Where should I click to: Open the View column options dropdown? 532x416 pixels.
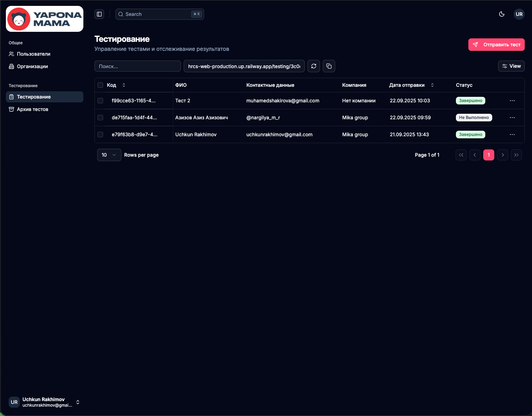(511, 66)
